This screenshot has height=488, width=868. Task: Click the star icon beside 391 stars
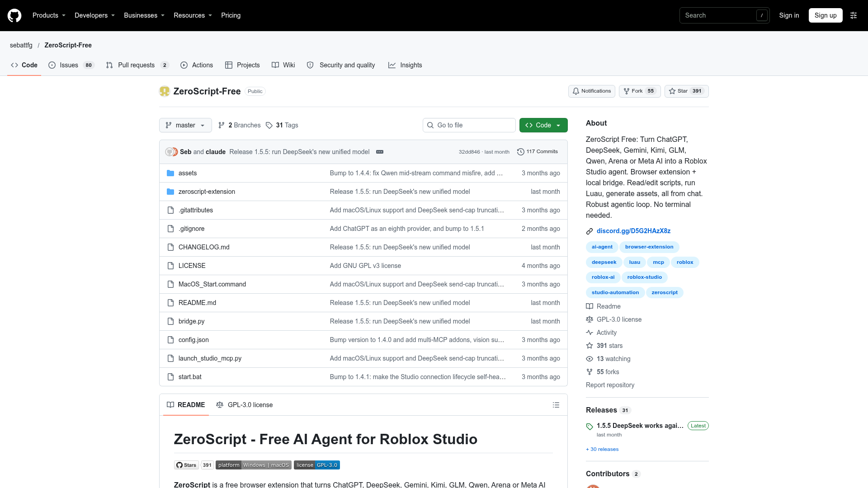590,346
